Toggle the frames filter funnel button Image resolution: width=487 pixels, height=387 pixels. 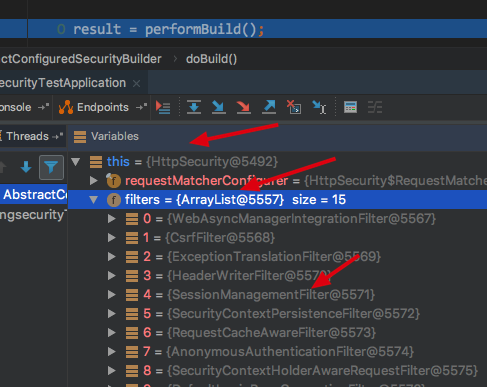point(51,167)
